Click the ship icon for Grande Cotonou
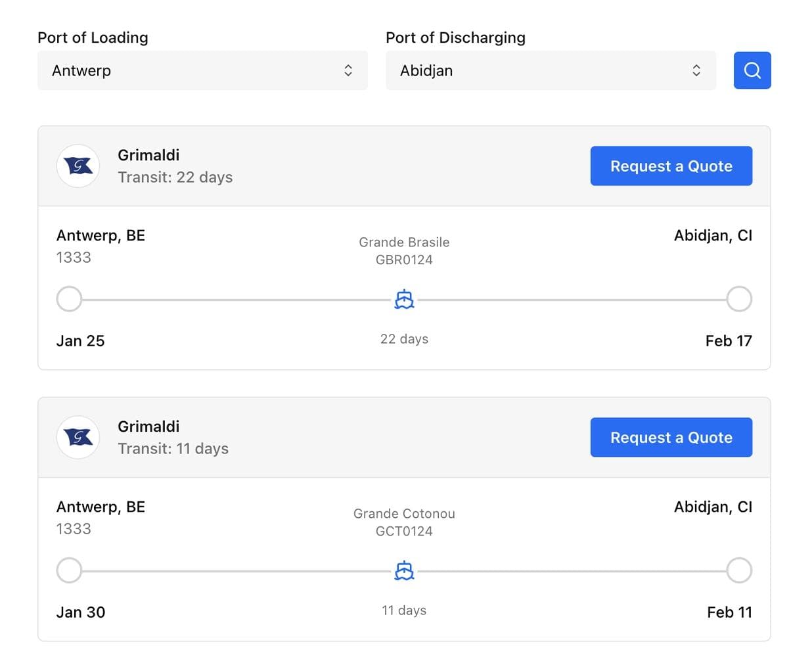 404,571
